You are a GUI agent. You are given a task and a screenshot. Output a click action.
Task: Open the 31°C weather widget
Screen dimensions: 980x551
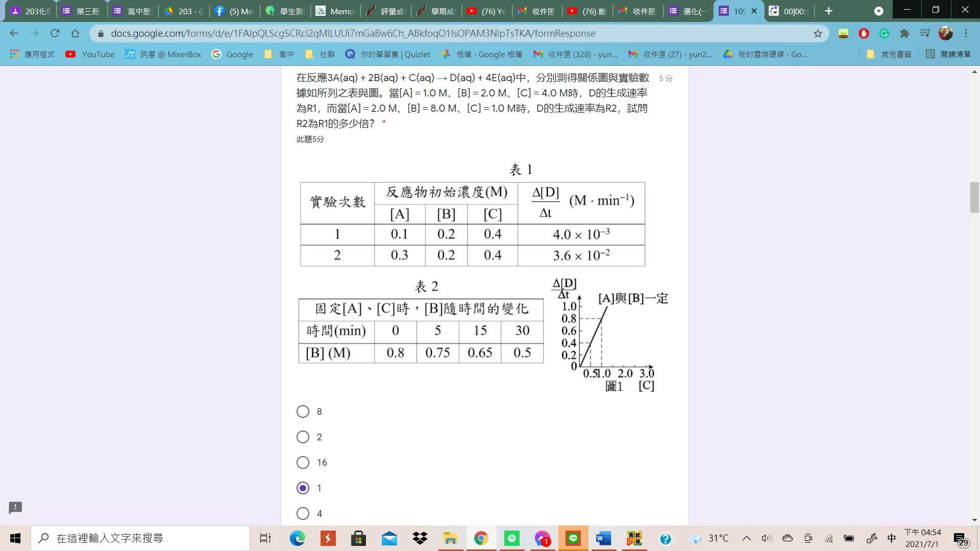click(x=708, y=538)
